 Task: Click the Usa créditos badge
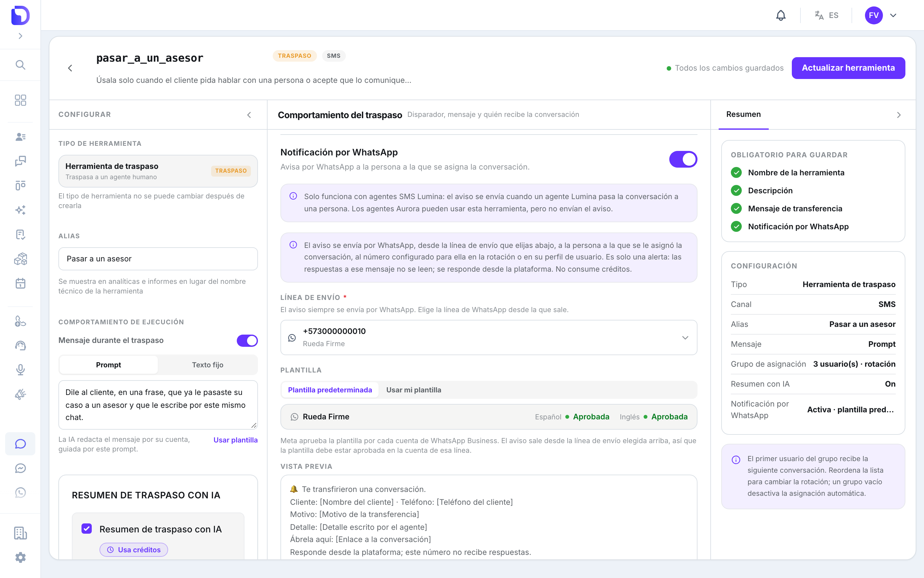click(134, 550)
